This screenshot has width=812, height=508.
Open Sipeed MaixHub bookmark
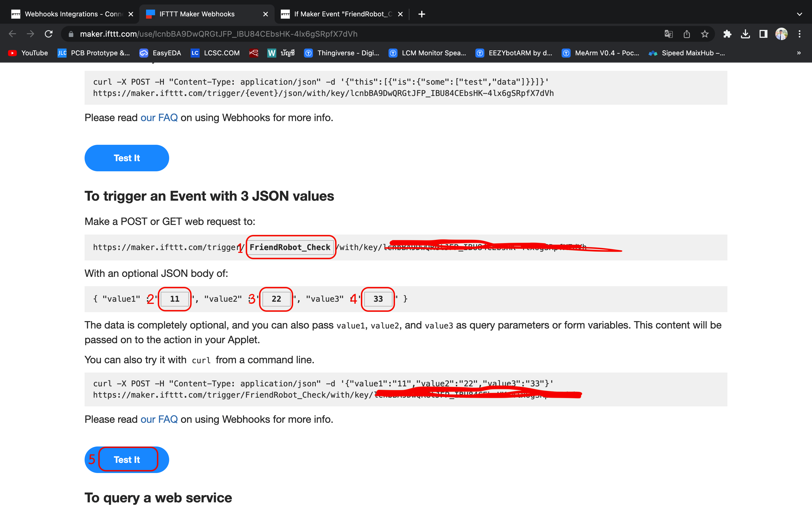point(687,53)
